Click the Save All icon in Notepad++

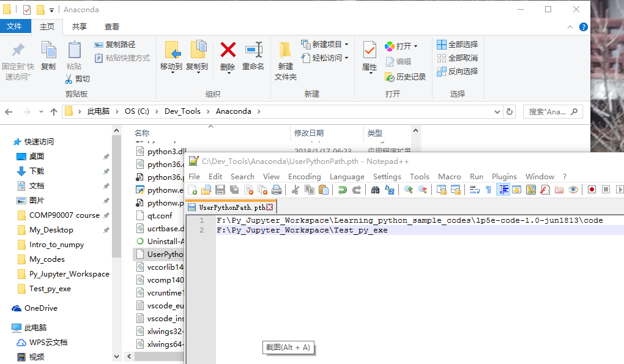coord(234,190)
